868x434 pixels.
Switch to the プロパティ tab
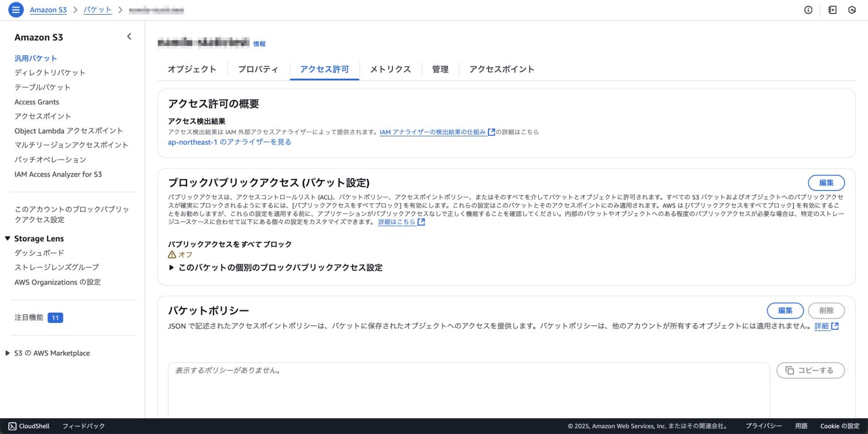258,69
